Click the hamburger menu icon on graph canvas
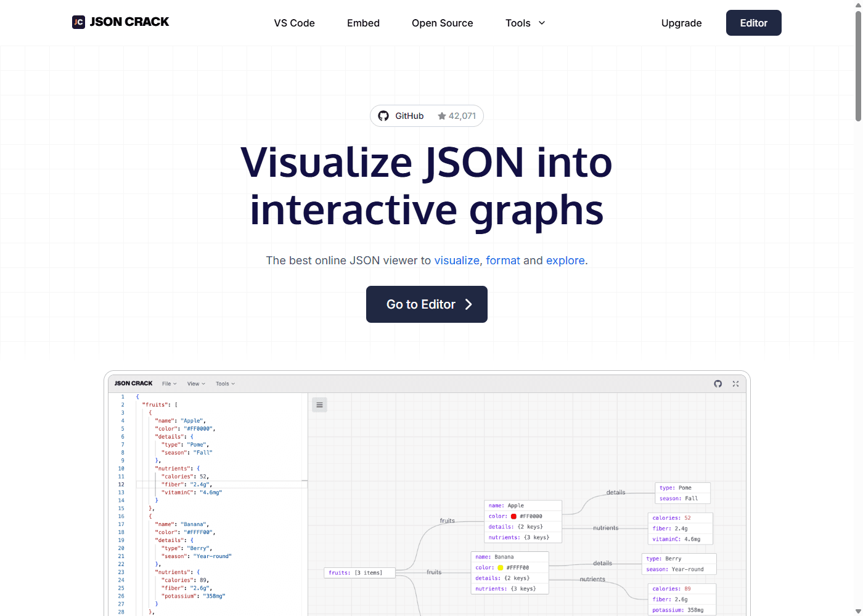Screen dimensions: 863x616 [x=319, y=405]
